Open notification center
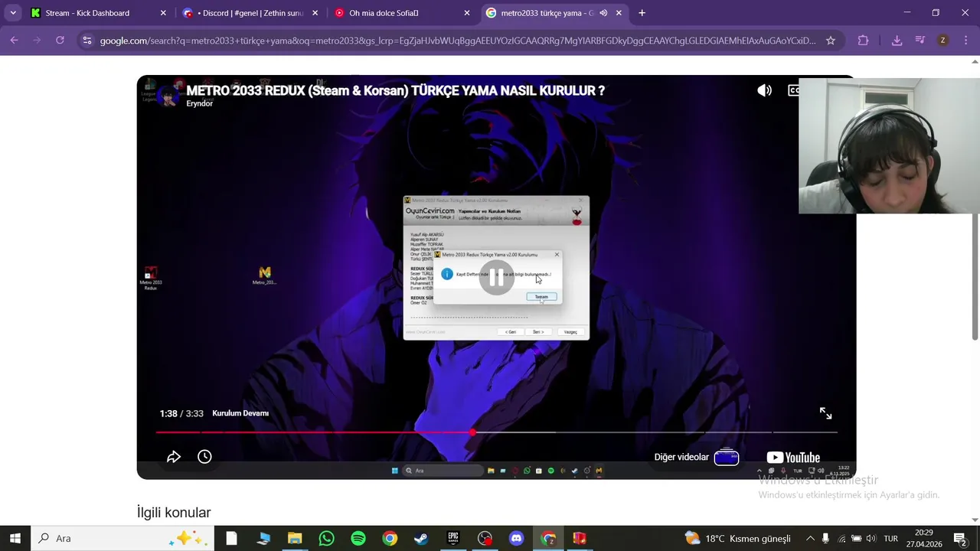The width and height of the screenshot is (980, 551). click(x=960, y=539)
